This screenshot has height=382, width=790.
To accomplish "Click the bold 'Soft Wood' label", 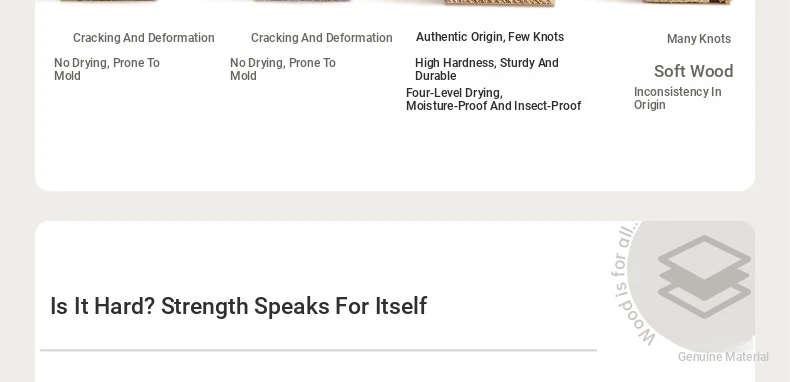I will click(693, 71).
